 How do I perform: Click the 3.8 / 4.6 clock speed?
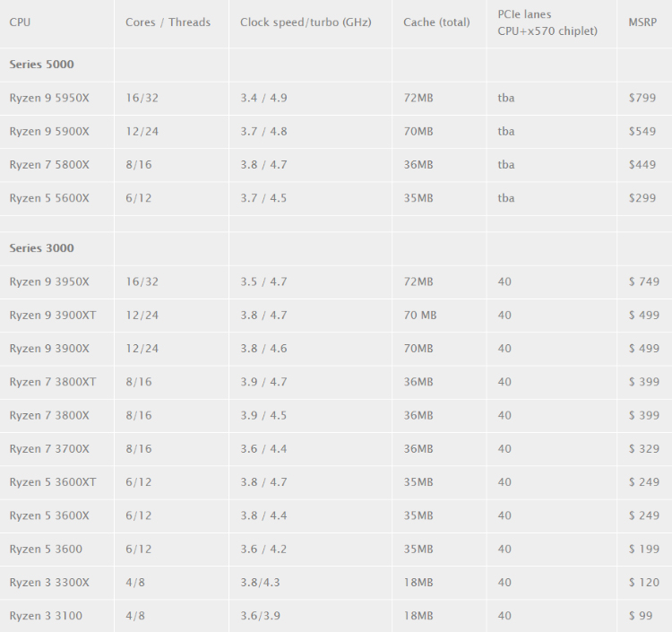263,349
